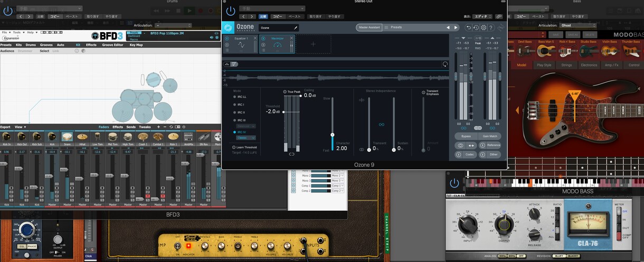644x262 pixels.
Task: Adjust the Sustain stereo independence slider
Action: click(x=393, y=149)
